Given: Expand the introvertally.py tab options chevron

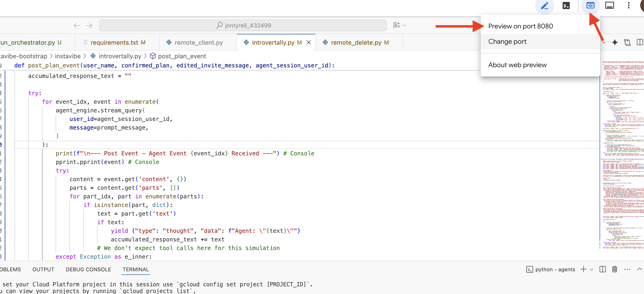Looking at the screenshot, I should coord(604,43).
